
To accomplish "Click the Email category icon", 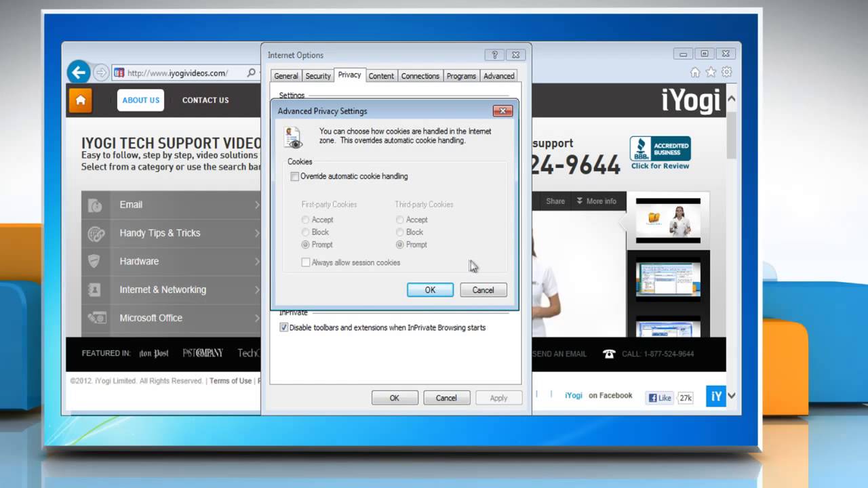I will point(96,205).
